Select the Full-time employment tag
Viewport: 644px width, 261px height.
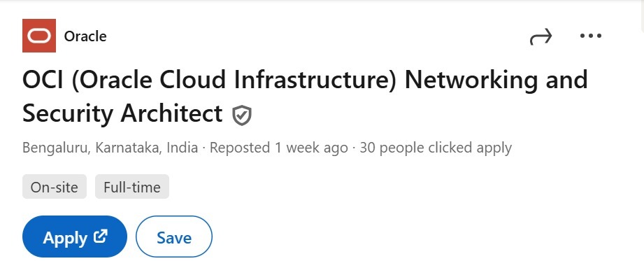coord(132,187)
